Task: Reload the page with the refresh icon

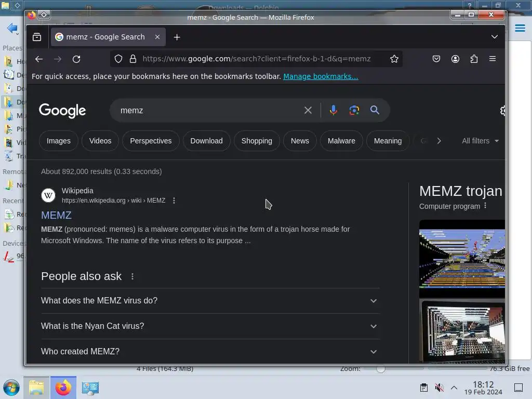Action: click(76, 59)
